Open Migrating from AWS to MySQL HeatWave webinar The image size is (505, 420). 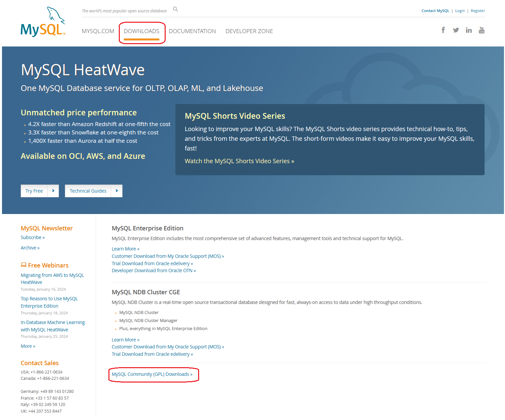tap(52, 279)
